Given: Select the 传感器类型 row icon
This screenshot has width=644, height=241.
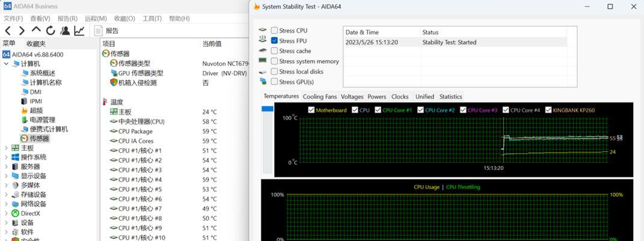Looking at the screenshot, I should coord(114,63).
